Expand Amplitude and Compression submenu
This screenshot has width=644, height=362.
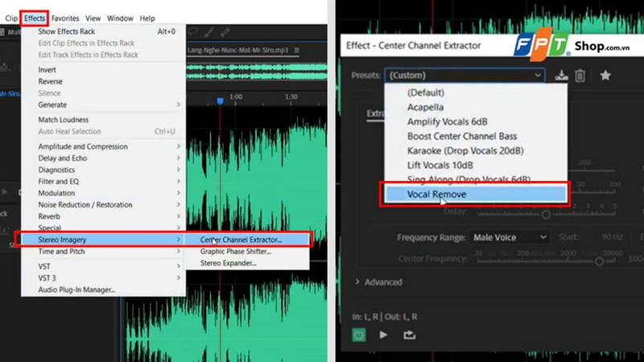tap(104, 146)
